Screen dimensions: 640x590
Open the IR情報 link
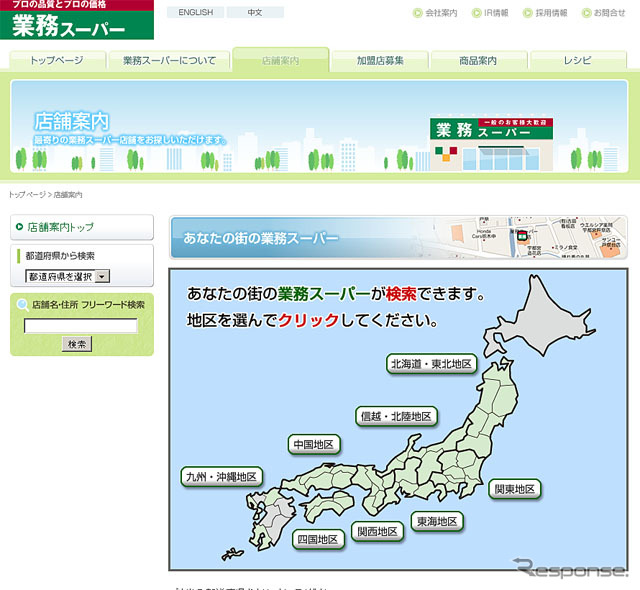[x=496, y=13]
